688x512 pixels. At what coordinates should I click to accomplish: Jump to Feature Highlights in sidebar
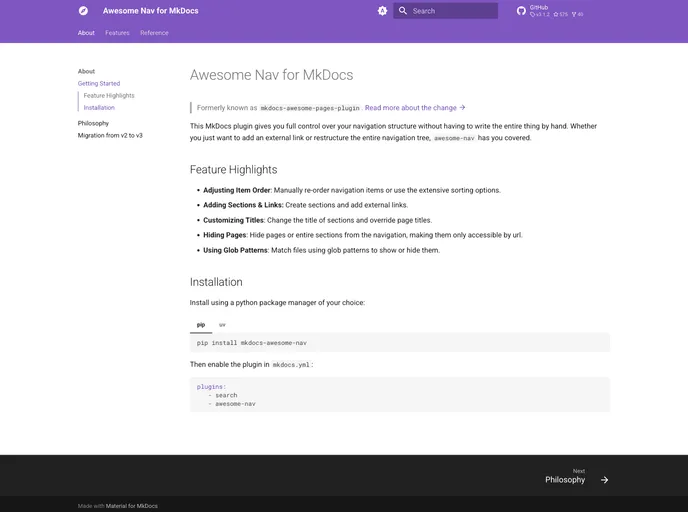coord(109,95)
